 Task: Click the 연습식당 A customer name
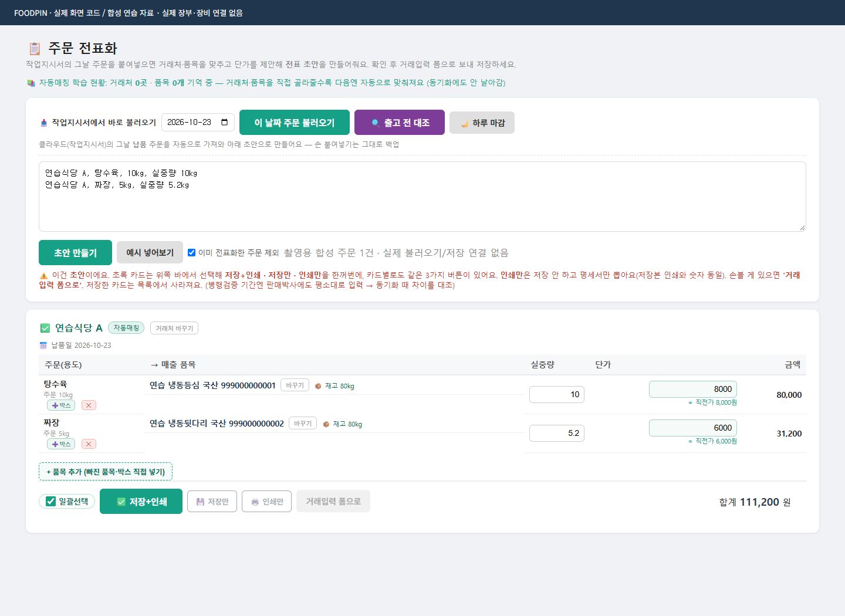pyautogui.click(x=79, y=328)
